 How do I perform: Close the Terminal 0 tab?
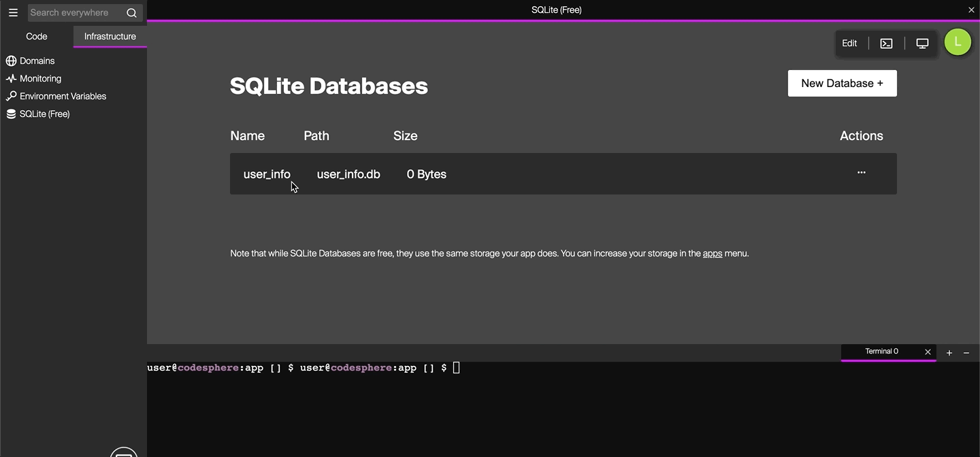pyautogui.click(x=928, y=352)
